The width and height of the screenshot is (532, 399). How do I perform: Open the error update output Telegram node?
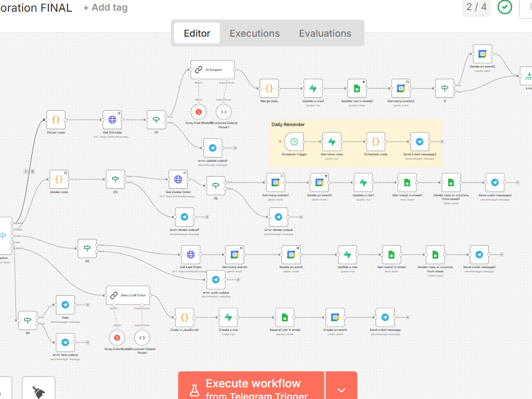(x=213, y=148)
